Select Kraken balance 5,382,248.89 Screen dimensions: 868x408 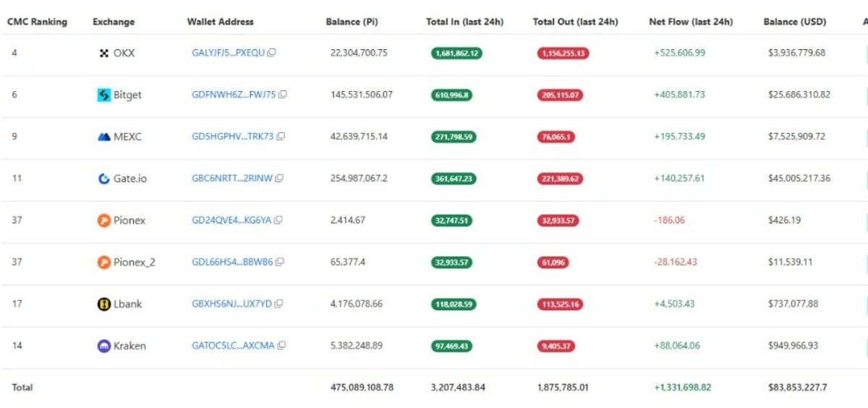[x=357, y=346]
